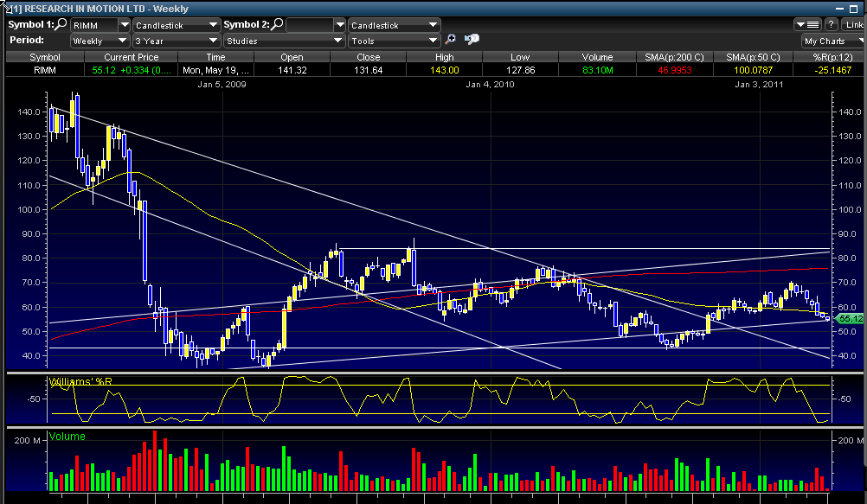Click the Current Price column header
The width and height of the screenshot is (867, 504).
(131, 57)
